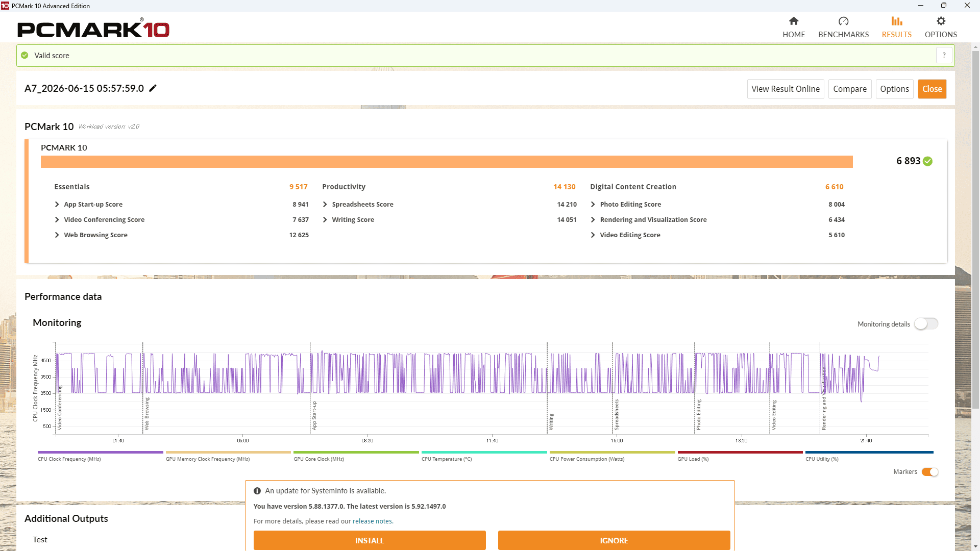Image resolution: width=980 pixels, height=551 pixels.
Task: Click the Spreadsheets chart marker
Action: pos(617,415)
